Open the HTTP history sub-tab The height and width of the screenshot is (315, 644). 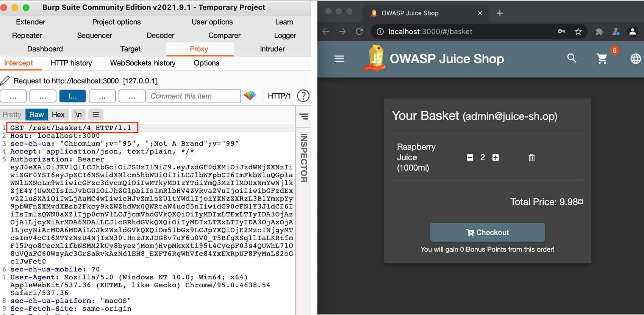coord(71,63)
